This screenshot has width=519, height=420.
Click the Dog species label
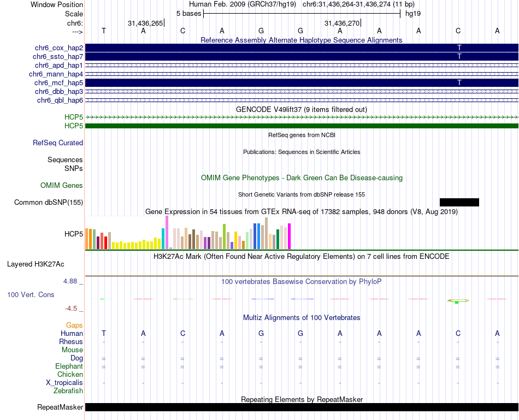click(76, 358)
